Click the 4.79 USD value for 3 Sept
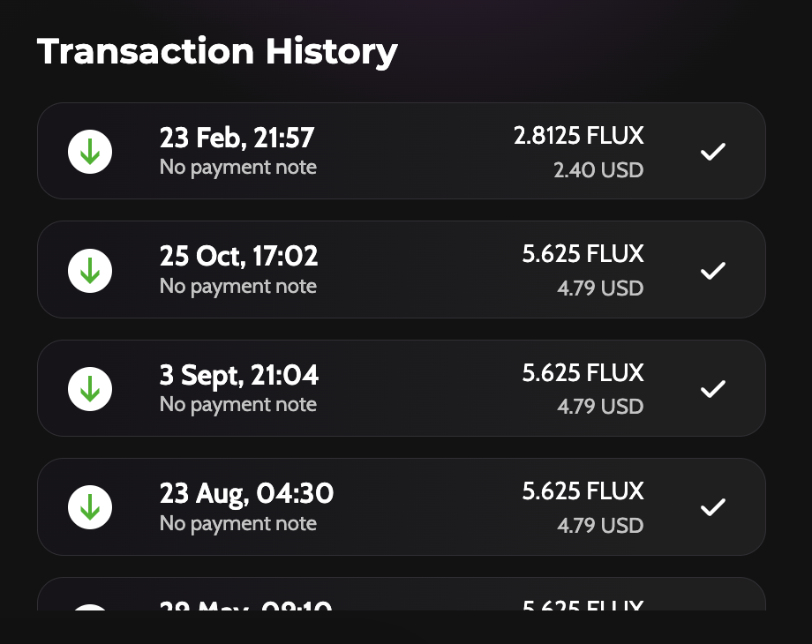The image size is (812, 644). point(600,407)
